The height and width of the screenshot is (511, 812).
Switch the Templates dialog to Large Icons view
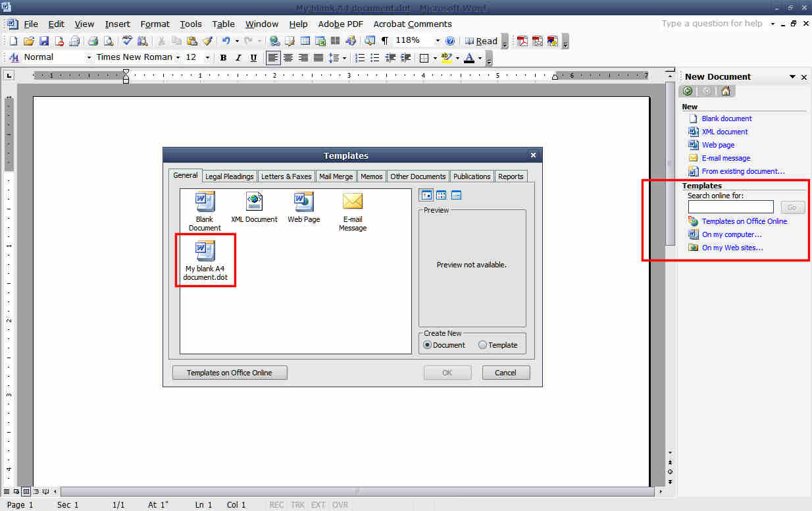coord(426,195)
